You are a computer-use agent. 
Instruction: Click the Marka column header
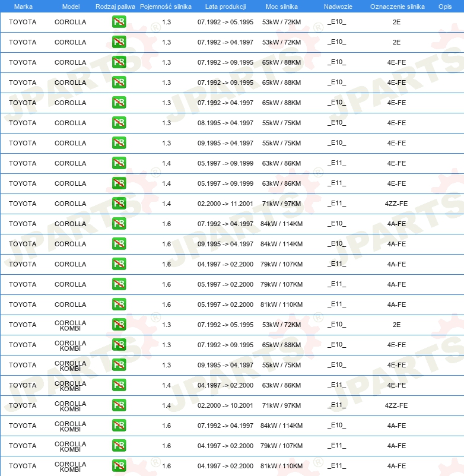point(23,7)
